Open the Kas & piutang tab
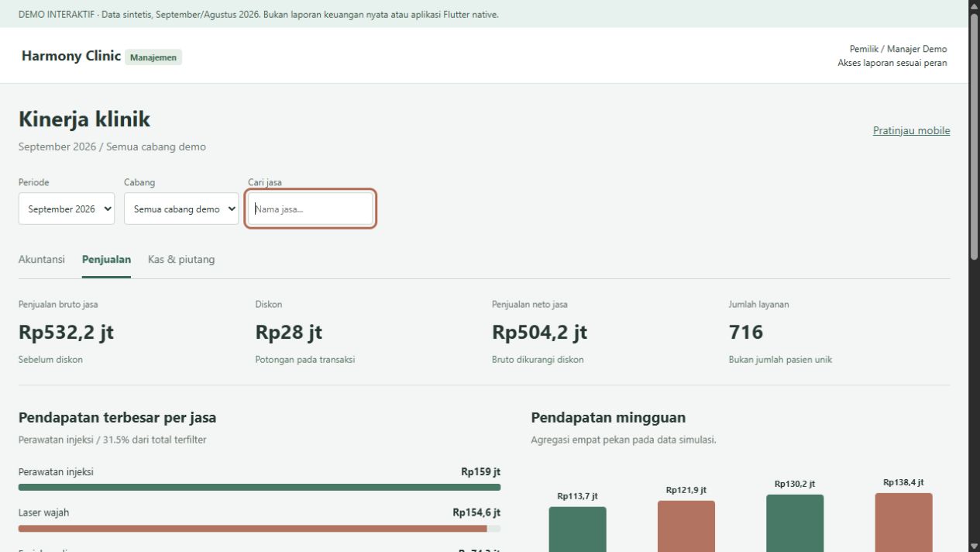 [181, 260]
